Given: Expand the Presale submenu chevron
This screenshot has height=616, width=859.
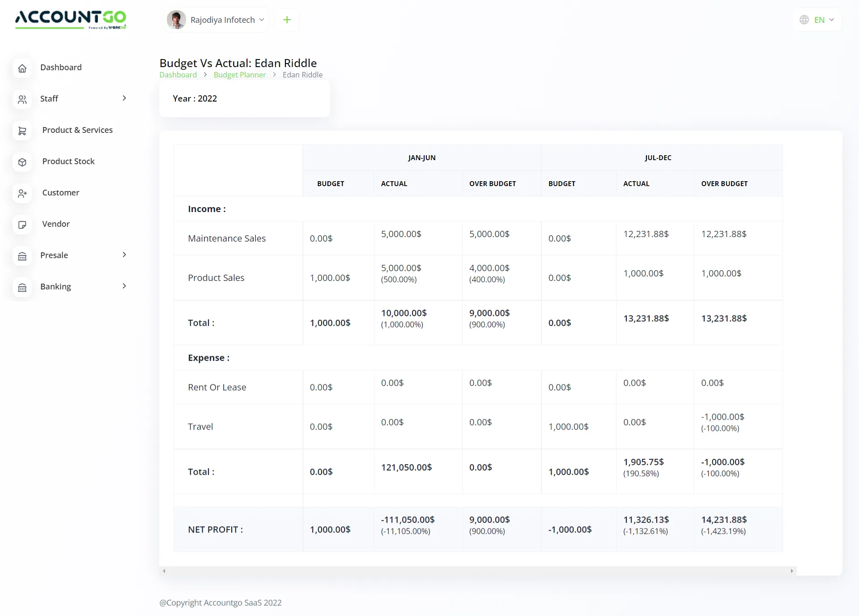Looking at the screenshot, I should pos(124,255).
